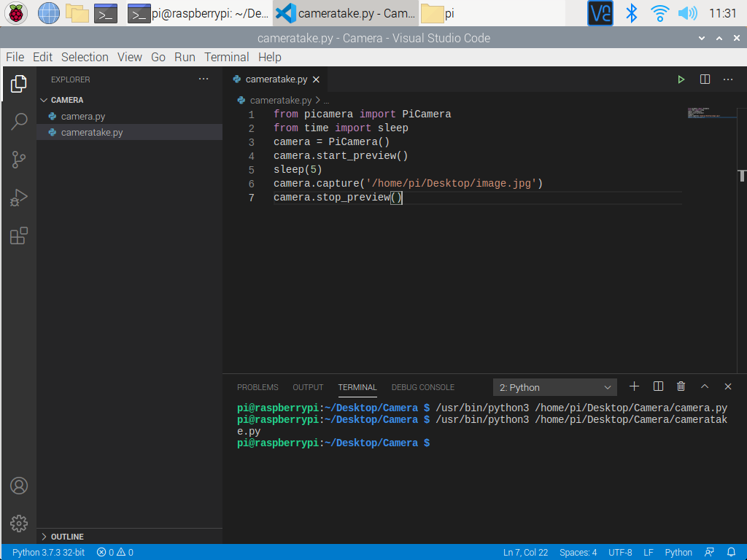This screenshot has height=560, width=747.
Task: Create a new terminal with plus icon
Action: coord(634,386)
